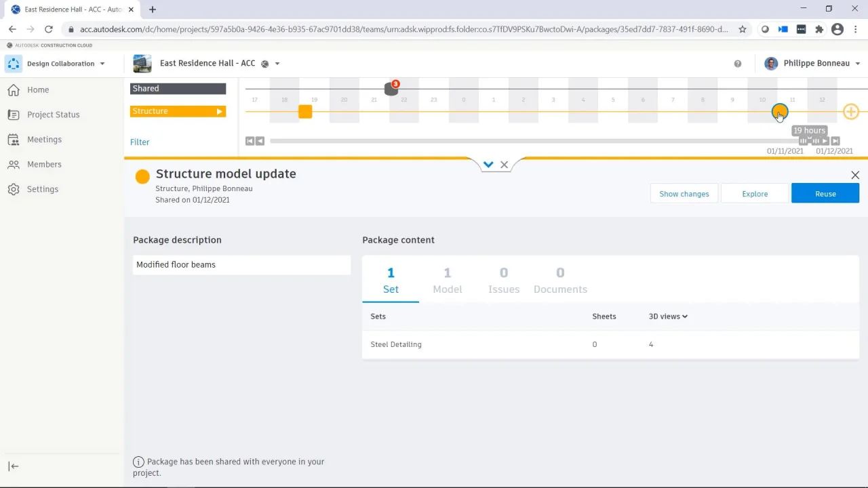
Task: Click the gray sphere extension icon
Action: tap(765, 29)
